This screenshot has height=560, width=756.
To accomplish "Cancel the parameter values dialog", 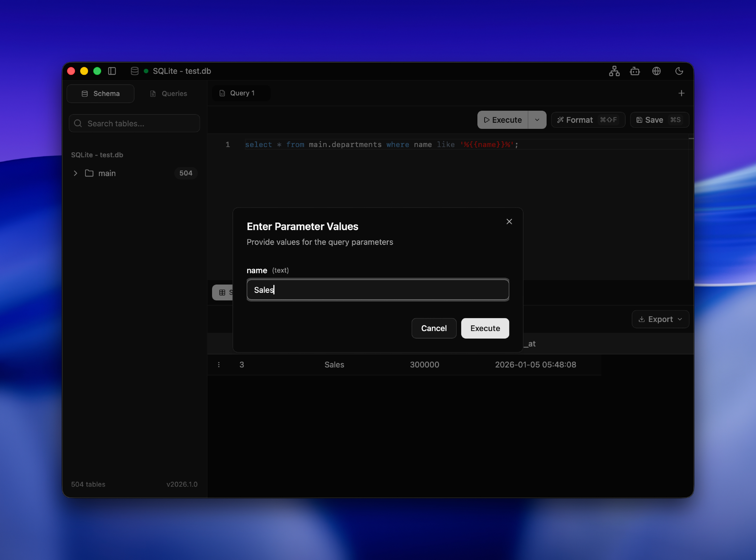I will pos(434,328).
